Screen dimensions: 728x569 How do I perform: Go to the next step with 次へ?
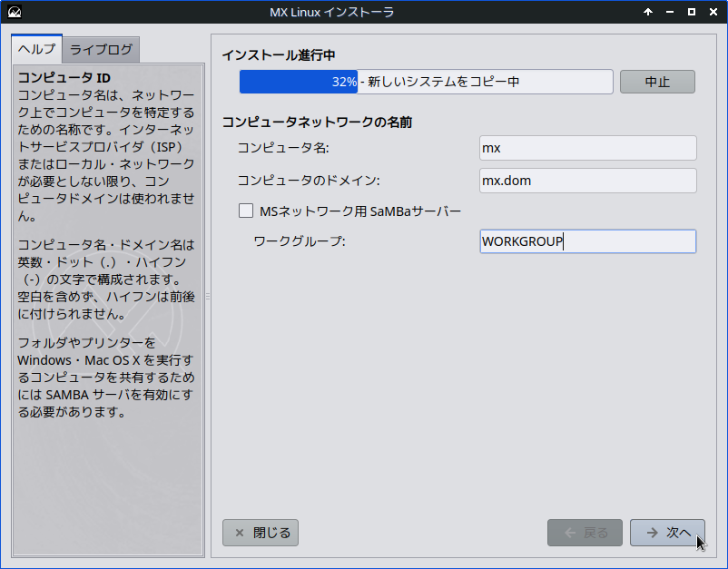coord(667,533)
